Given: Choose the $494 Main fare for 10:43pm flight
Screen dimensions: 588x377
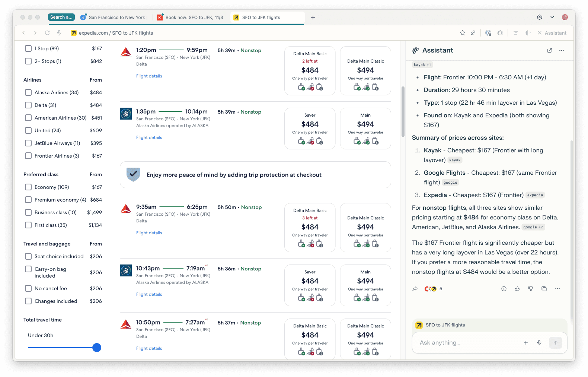Looking at the screenshot, I should [x=365, y=285].
